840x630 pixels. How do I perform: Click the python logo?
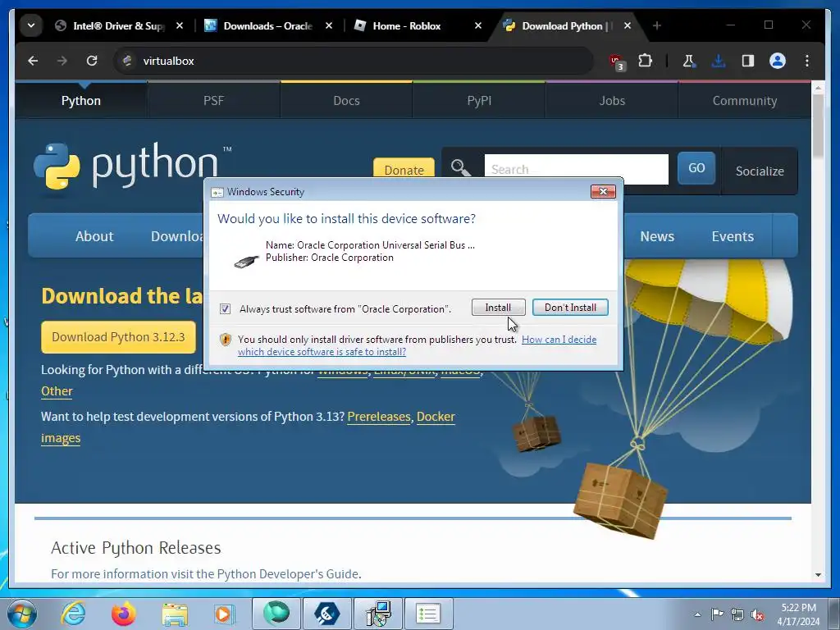pyautogui.click(x=132, y=166)
